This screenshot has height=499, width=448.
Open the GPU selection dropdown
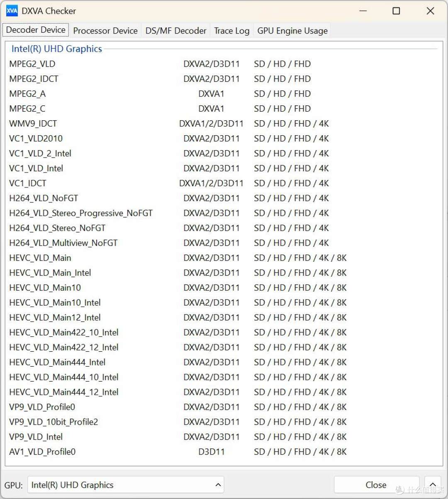(x=126, y=484)
